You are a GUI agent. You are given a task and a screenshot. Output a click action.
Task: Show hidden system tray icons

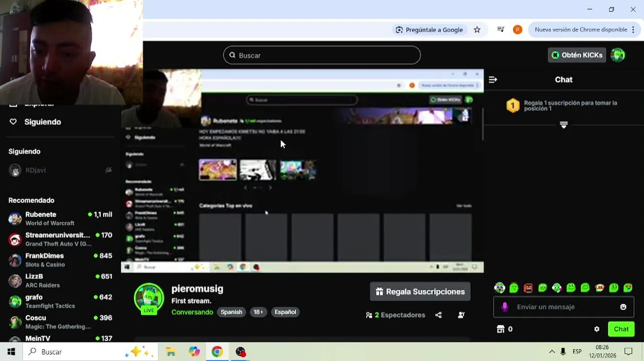[x=552, y=352]
